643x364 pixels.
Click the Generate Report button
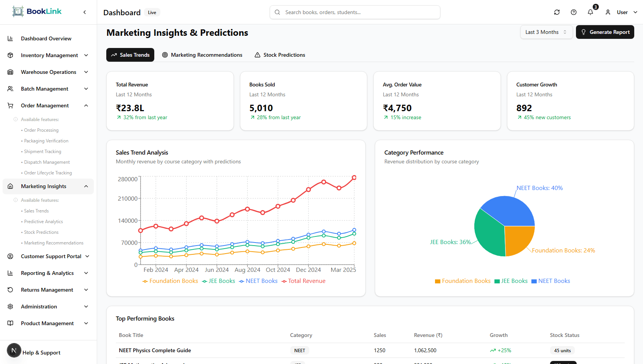pos(605,32)
